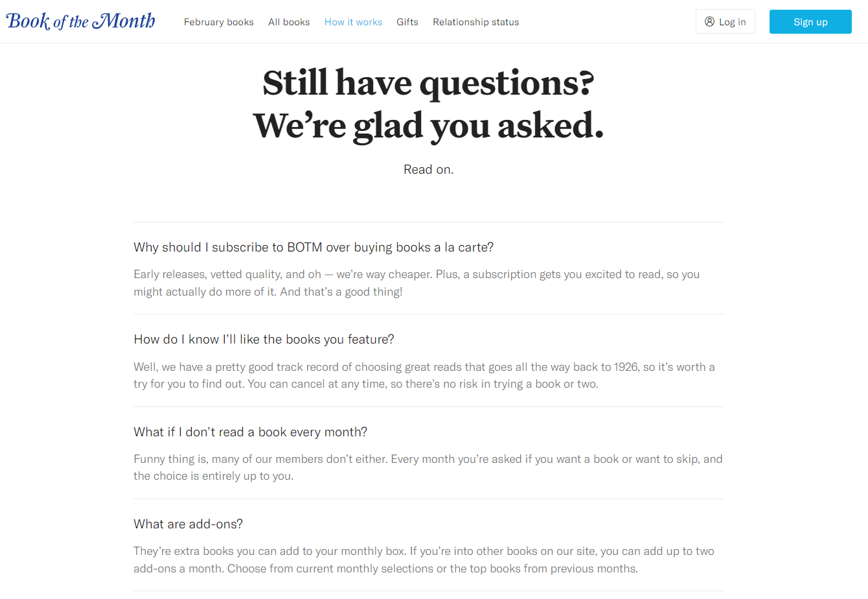Viewport: 868px width, 599px height.
Task: Click the "Read on." text
Action: (x=428, y=169)
